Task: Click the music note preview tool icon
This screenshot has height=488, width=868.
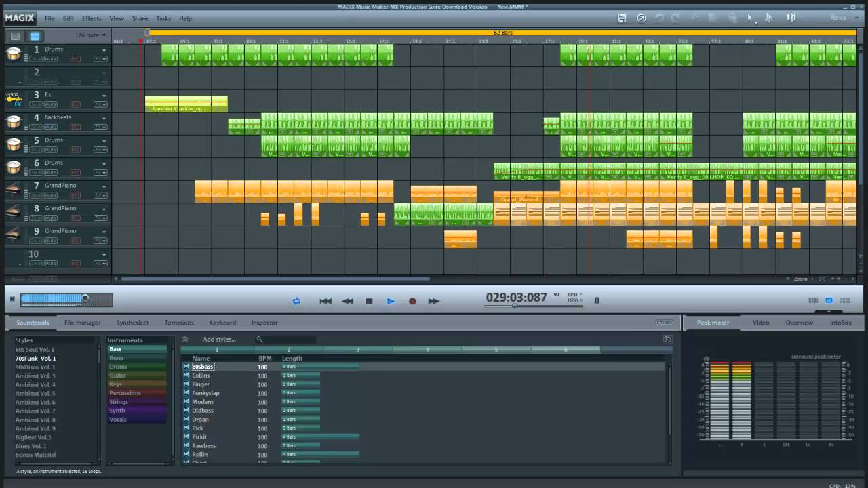Action: click(x=768, y=18)
